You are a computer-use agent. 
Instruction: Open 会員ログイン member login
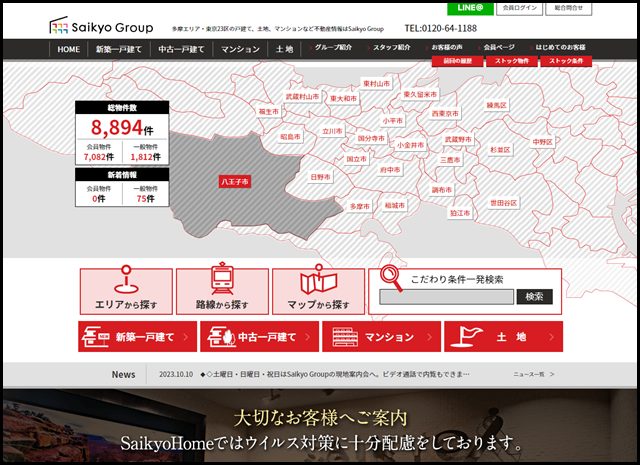[x=520, y=8]
